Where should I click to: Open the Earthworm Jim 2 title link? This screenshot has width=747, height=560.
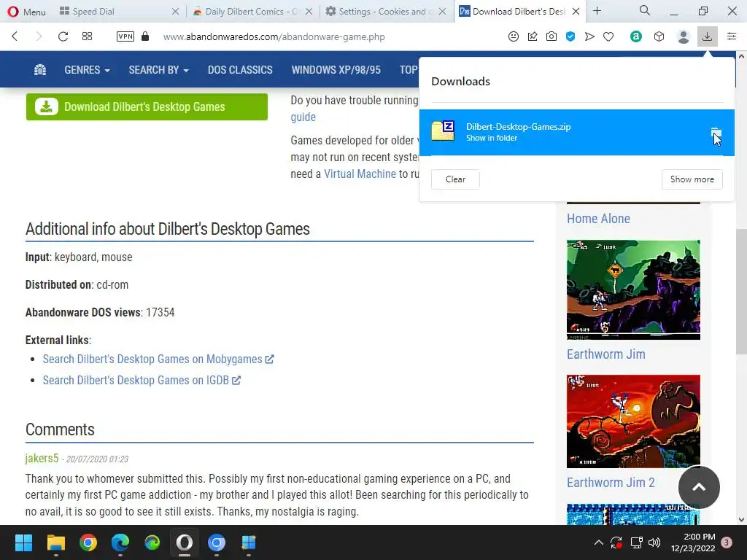pos(611,483)
